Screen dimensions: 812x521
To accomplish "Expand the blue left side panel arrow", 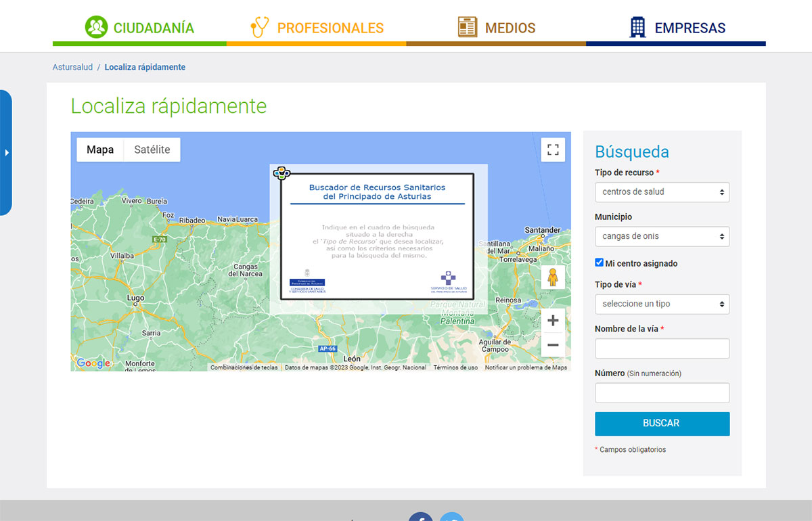I will 7,153.
